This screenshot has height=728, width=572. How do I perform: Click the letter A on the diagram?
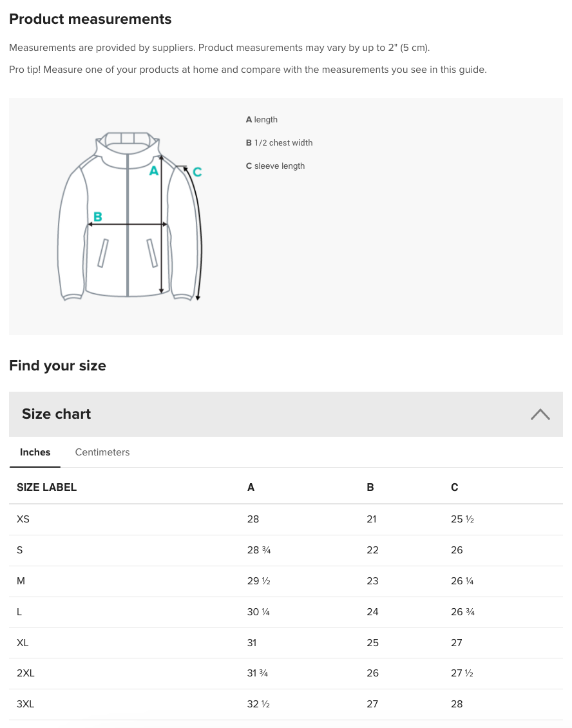154,171
